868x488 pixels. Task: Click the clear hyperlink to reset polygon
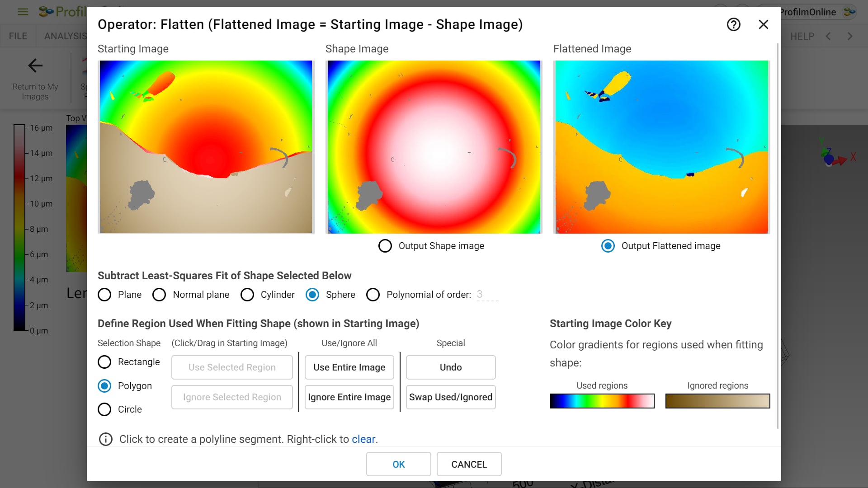(x=363, y=439)
